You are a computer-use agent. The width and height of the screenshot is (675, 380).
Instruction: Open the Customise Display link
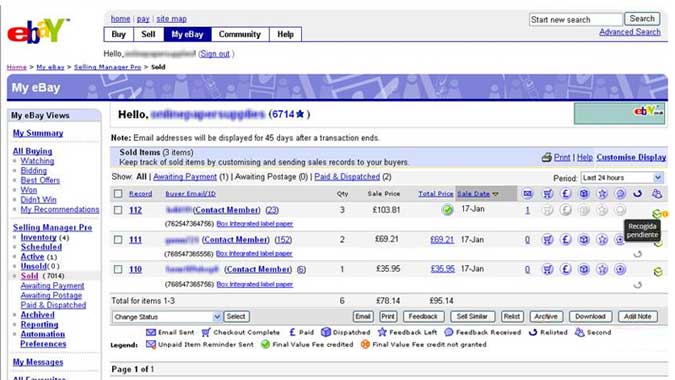tap(631, 158)
